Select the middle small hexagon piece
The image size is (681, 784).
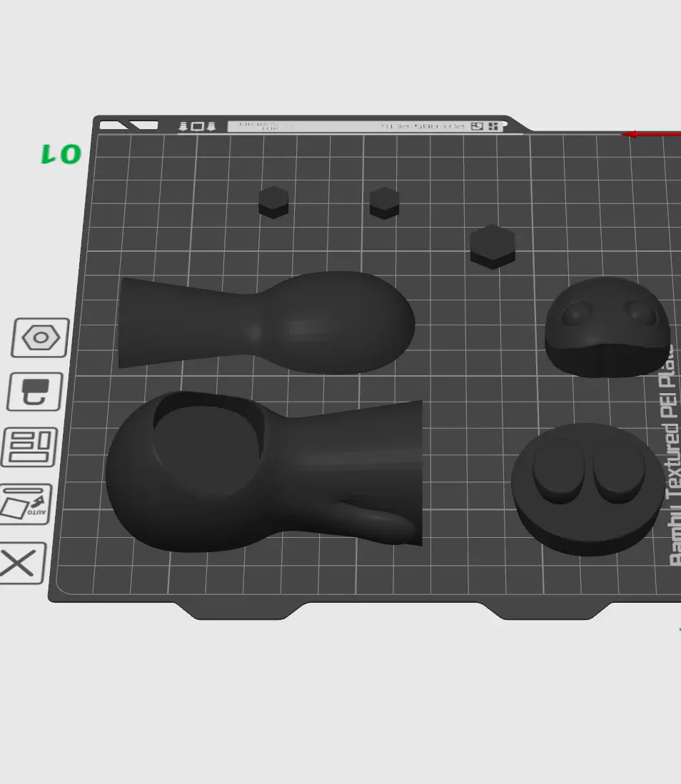(x=384, y=203)
